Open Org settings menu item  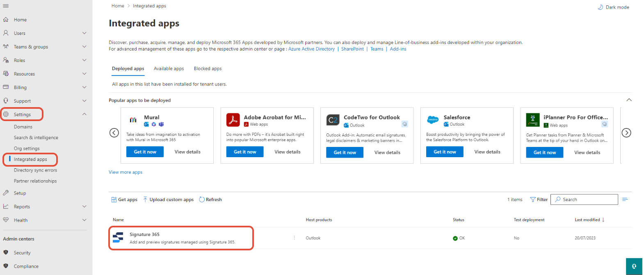coord(27,148)
